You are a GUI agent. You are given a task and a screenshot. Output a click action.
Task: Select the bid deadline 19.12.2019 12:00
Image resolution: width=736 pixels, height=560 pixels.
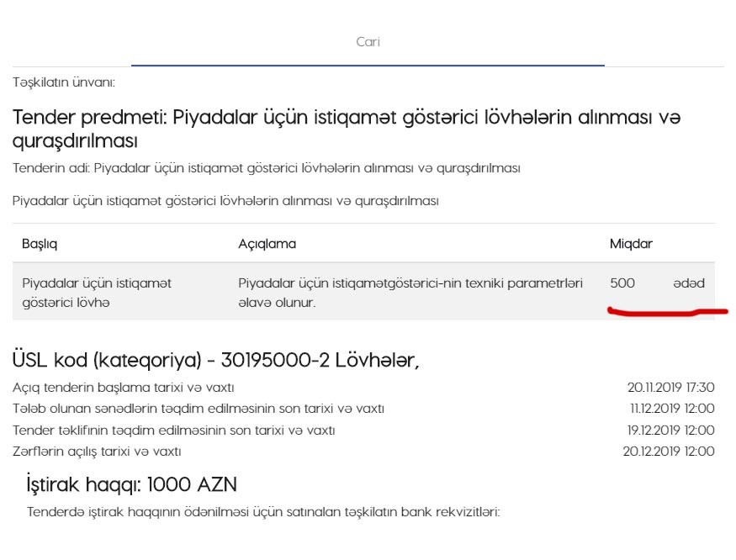point(671,431)
